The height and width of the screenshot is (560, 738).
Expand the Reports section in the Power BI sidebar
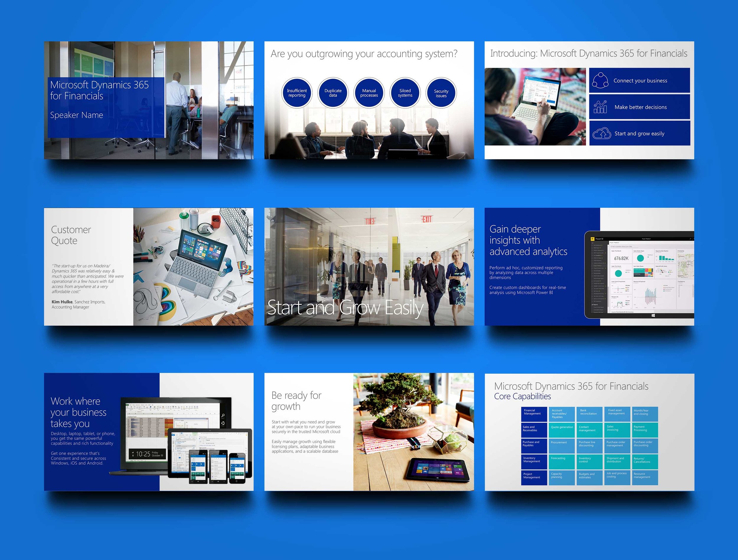pyautogui.click(x=595, y=305)
